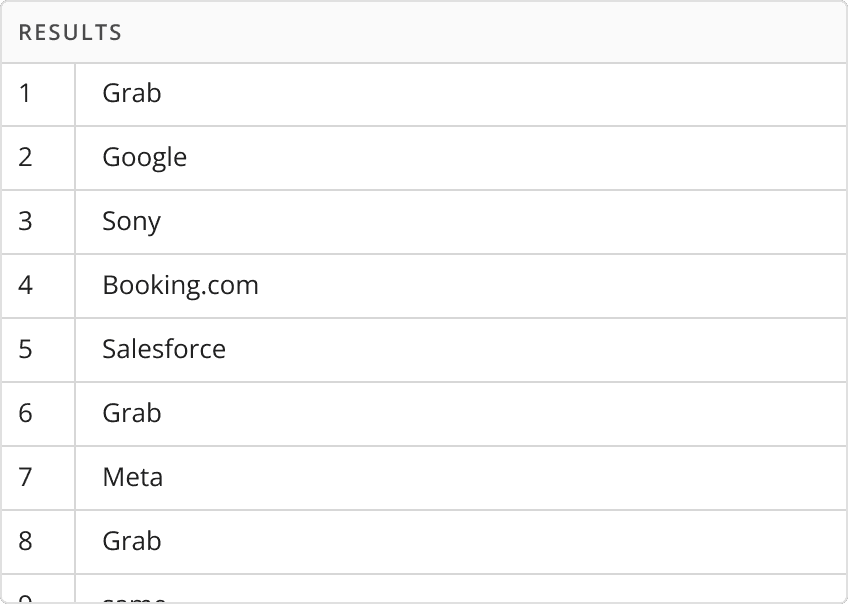Image resolution: width=848 pixels, height=604 pixels.
Task: Click the Sony result cell
Action: (x=461, y=222)
